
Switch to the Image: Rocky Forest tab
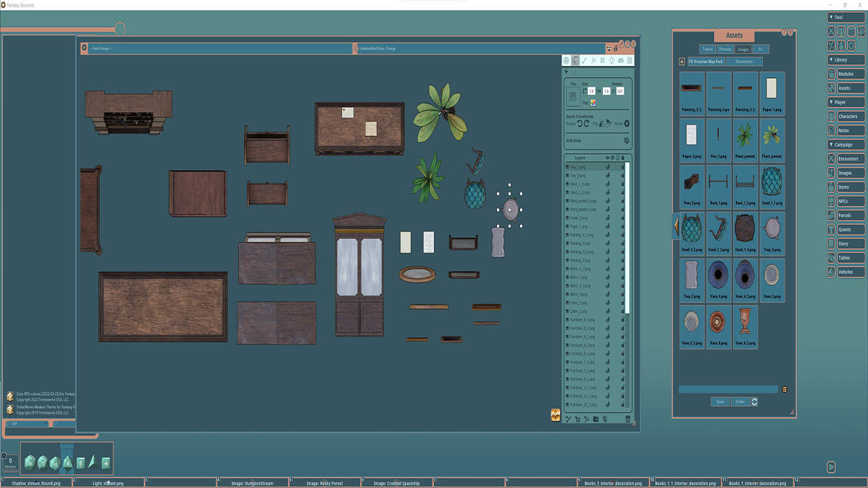[x=324, y=483]
